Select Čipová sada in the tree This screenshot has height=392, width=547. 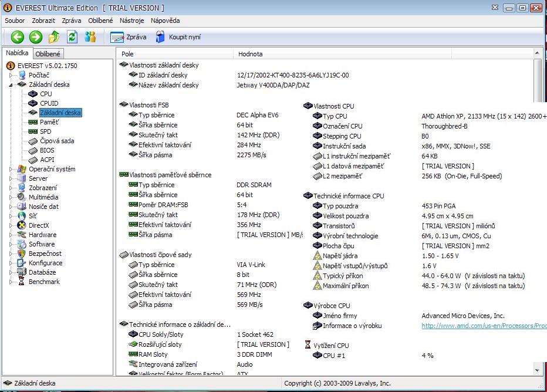click(x=56, y=141)
